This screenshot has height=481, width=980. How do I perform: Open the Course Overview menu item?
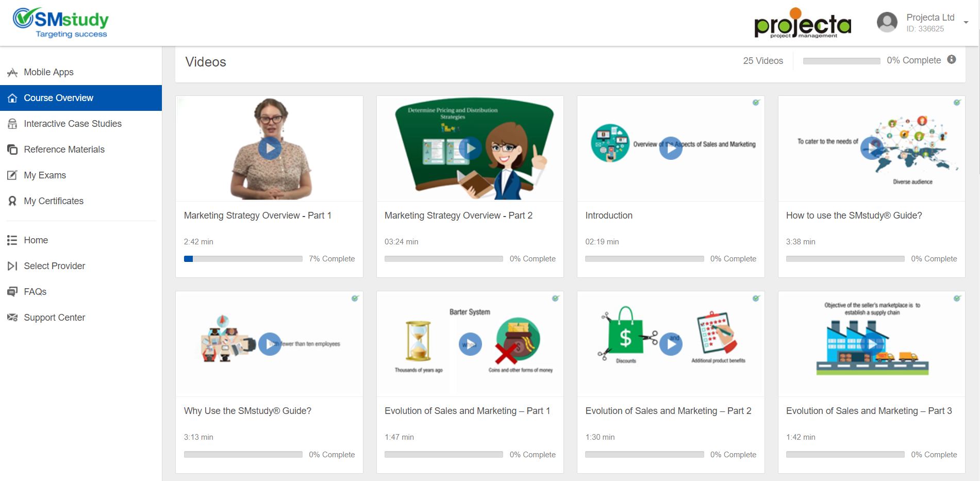click(x=58, y=98)
